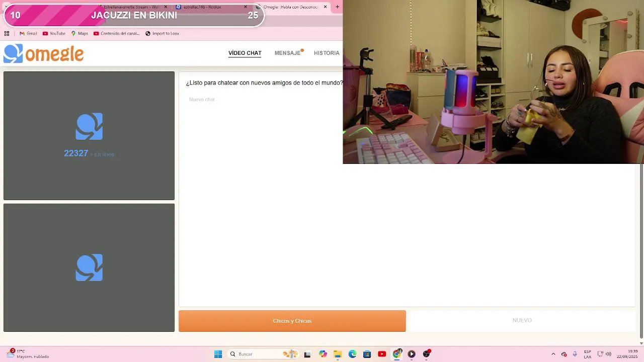
Task: Open the Import to Loox bookmark
Action: pos(162,34)
